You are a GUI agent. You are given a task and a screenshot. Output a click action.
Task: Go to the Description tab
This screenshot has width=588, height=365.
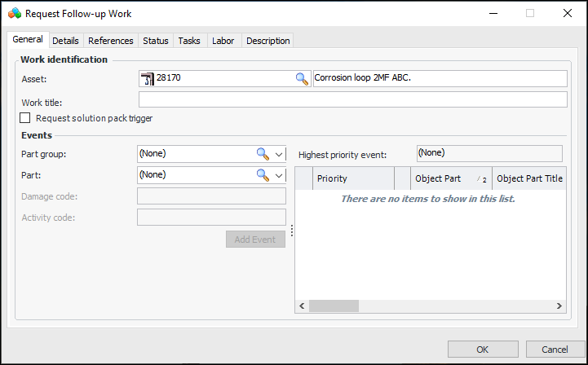[267, 41]
